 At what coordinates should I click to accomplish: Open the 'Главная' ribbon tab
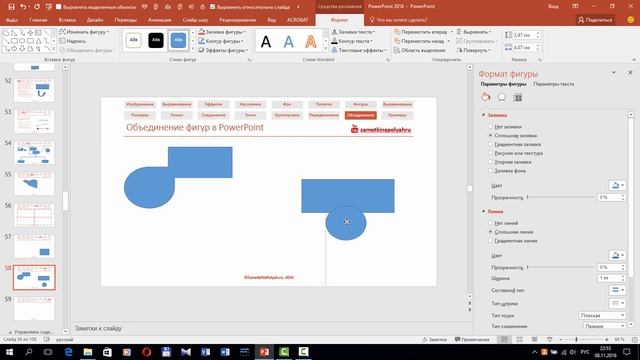coord(38,20)
